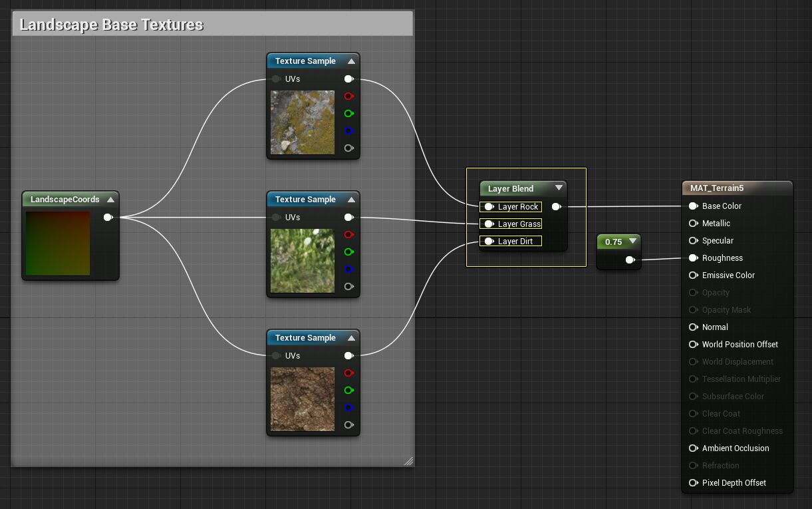Click the alpha pin on the rock Texture Sample
Image resolution: width=812 pixels, height=509 pixels.
(x=348, y=148)
